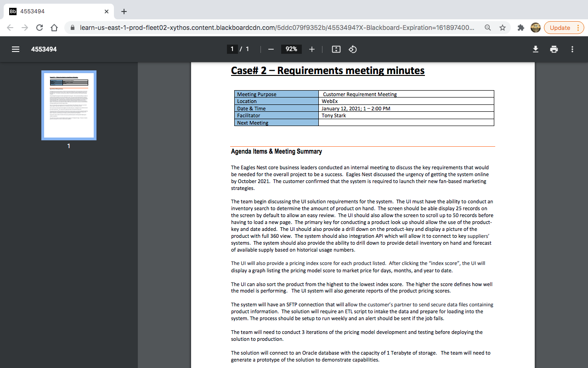Reload the current page
The height and width of the screenshot is (368, 588).
point(39,28)
